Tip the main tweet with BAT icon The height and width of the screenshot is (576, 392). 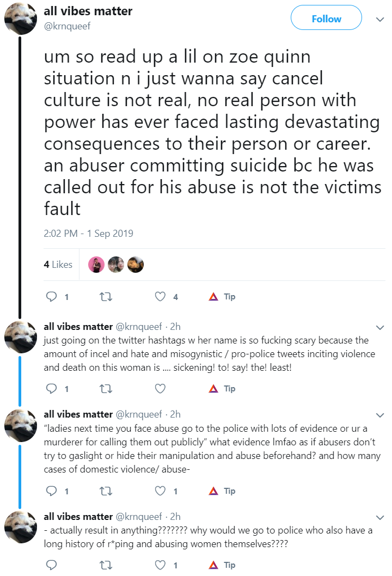click(x=222, y=297)
